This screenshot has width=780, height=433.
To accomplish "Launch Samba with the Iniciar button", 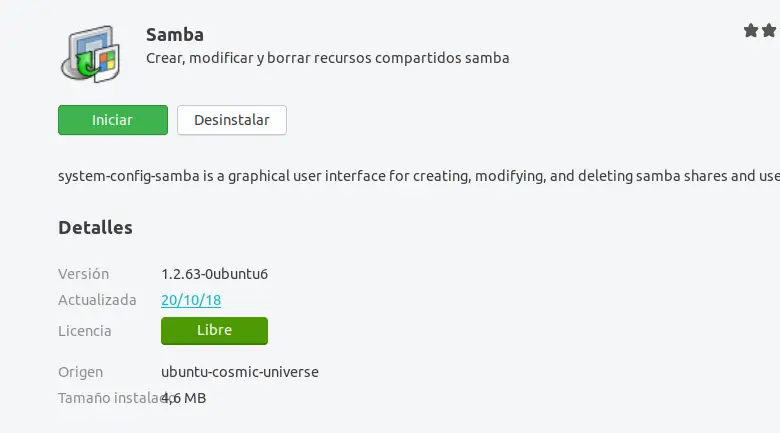I will click(112, 120).
